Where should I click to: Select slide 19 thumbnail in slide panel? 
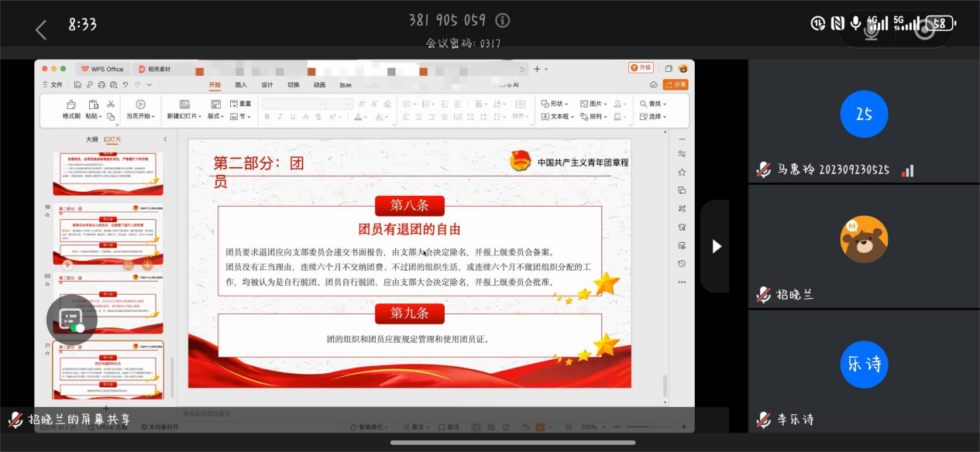click(x=108, y=235)
